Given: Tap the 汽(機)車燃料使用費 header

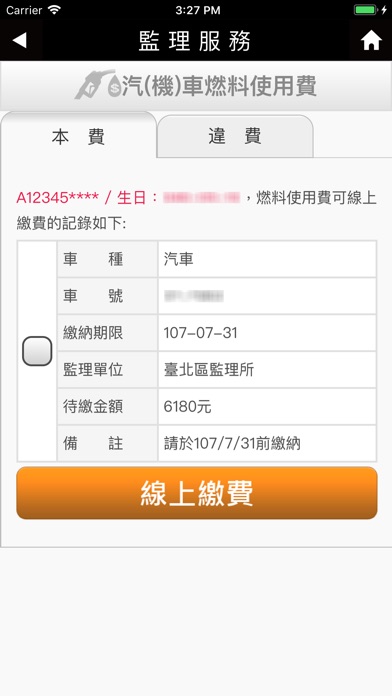Looking at the screenshot, I should point(219,86).
